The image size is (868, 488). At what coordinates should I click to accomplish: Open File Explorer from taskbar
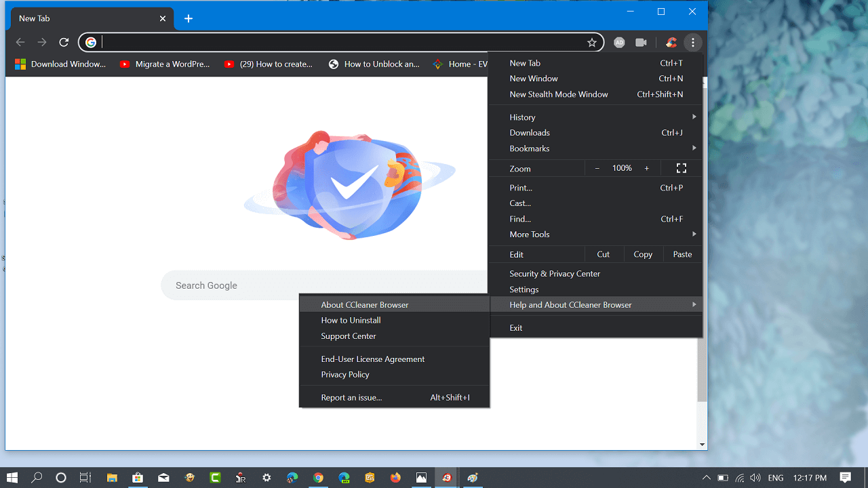[112, 478]
